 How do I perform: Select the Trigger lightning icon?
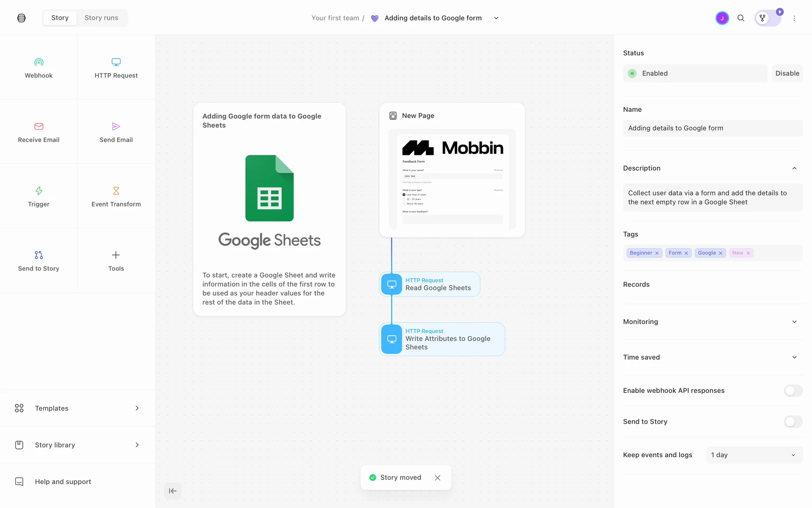pyautogui.click(x=38, y=191)
